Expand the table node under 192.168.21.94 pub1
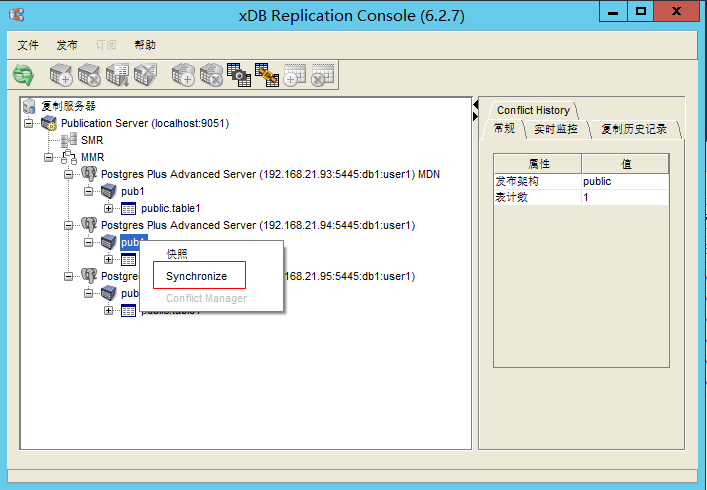This screenshot has height=490, width=707. 109,259
